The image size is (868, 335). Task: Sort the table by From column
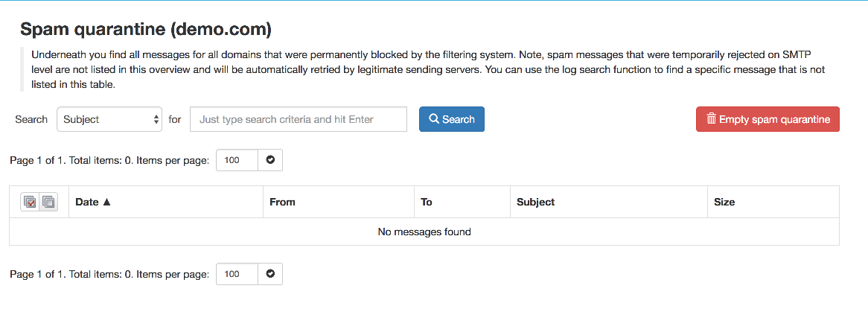(x=282, y=202)
